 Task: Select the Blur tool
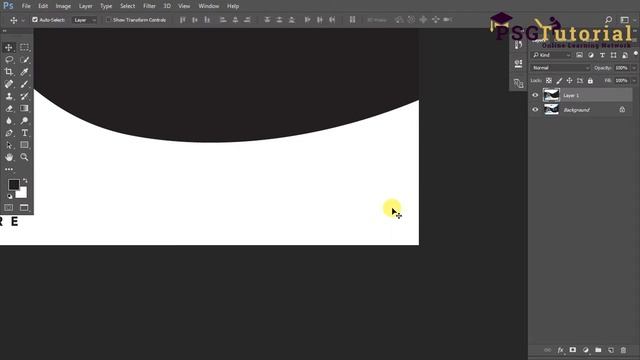9,121
